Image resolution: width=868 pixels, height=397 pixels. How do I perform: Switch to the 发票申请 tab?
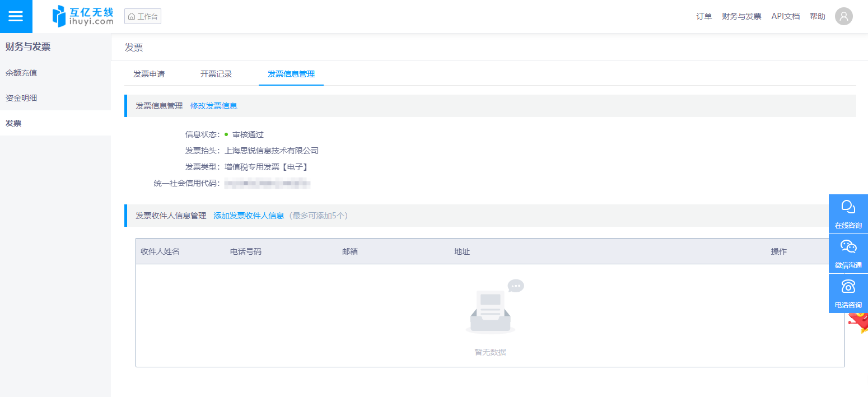pyautogui.click(x=149, y=74)
